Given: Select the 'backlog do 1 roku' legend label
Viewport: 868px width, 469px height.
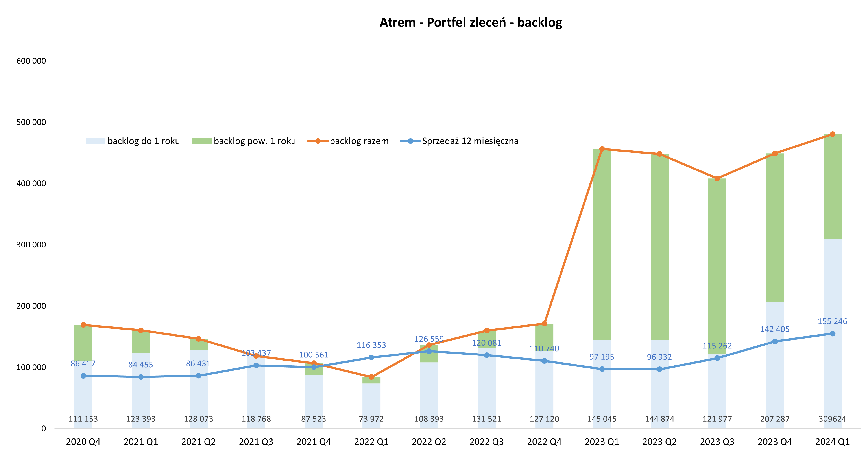Looking at the screenshot, I should (x=144, y=141).
